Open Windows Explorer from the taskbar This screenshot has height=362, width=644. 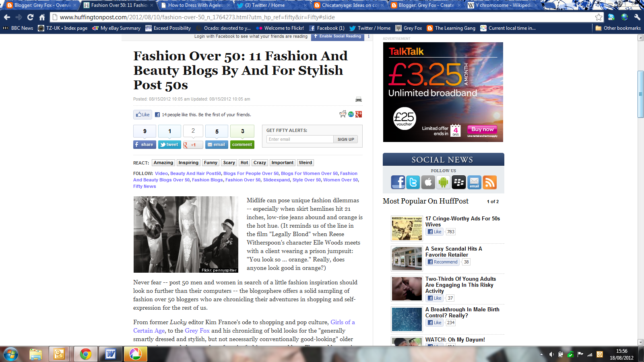point(35,354)
